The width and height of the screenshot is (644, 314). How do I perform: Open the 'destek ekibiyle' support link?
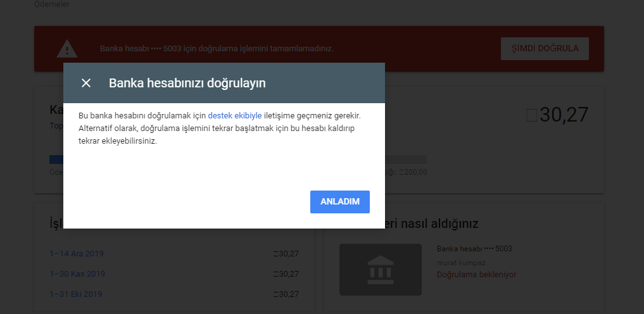[234, 116]
